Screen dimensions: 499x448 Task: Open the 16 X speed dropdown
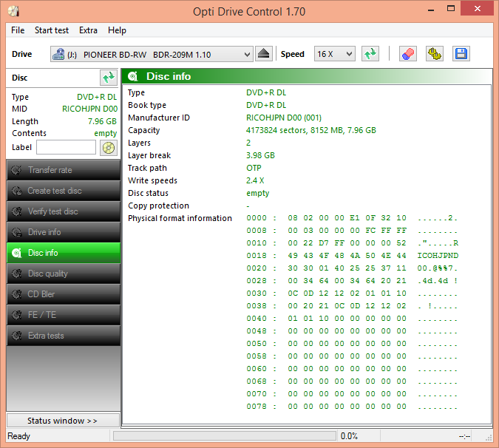[334, 54]
